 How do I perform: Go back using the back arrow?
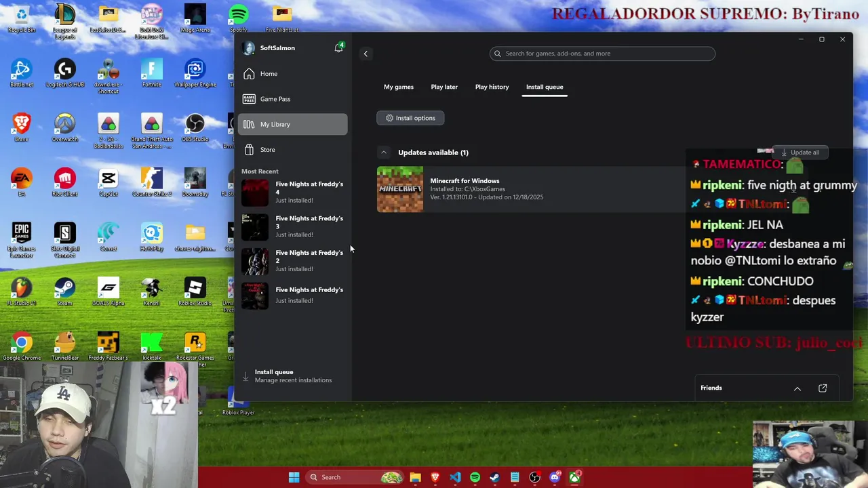[366, 54]
